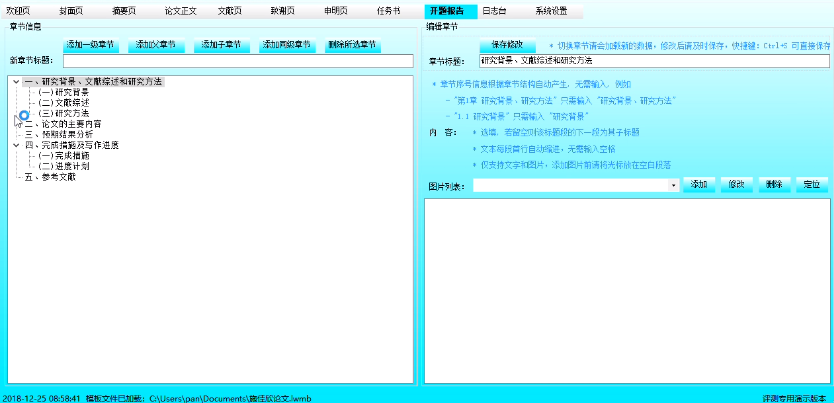Click 添加 next to the image list
The width and height of the screenshot is (834, 403).
coord(699,185)
